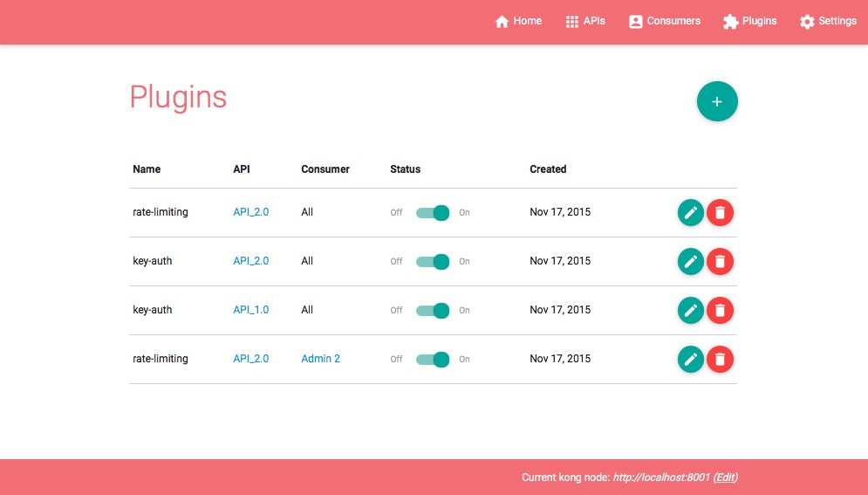Delete the key-auth plugin for API_2.0

(x=720, y=261)
